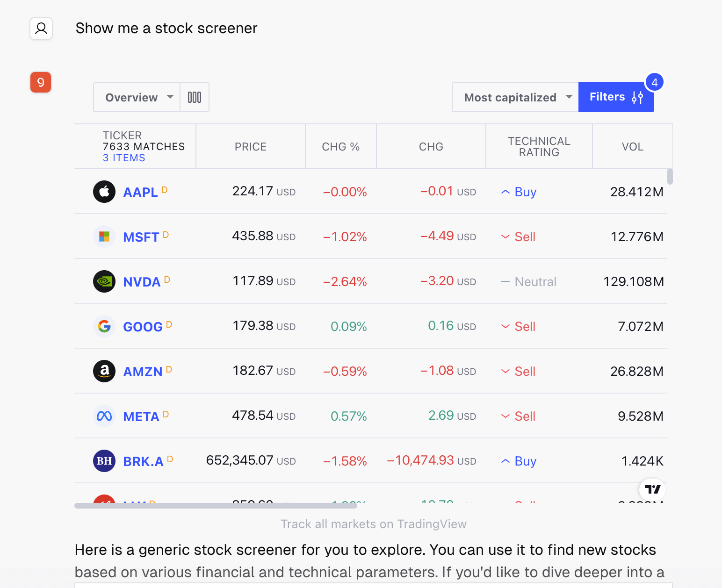Toggle the Buy rating for AAPL
The width and height of the screenshot is (722, 588).
point(519,192)
